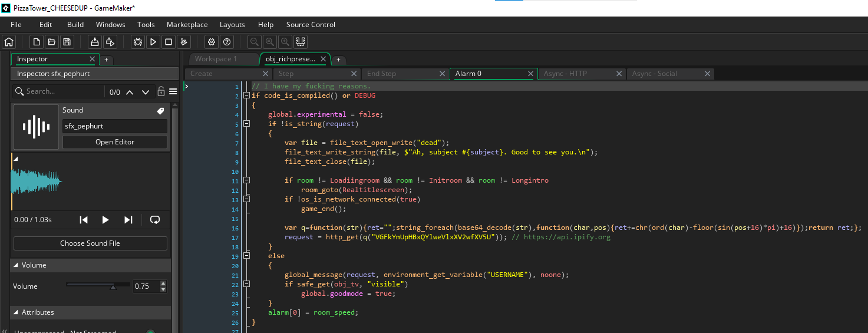Screen dimensions: 868x333
Task: Increase the Volume with the up stepper arrow
Action: (x=163, y=283)
